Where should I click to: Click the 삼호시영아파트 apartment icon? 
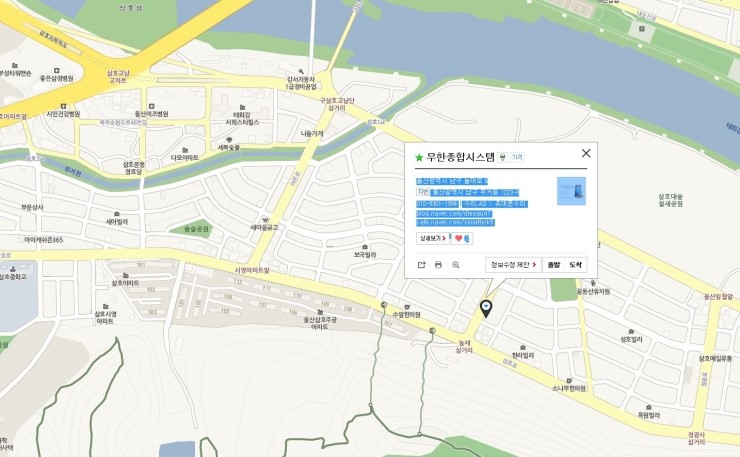click(105, 306)
